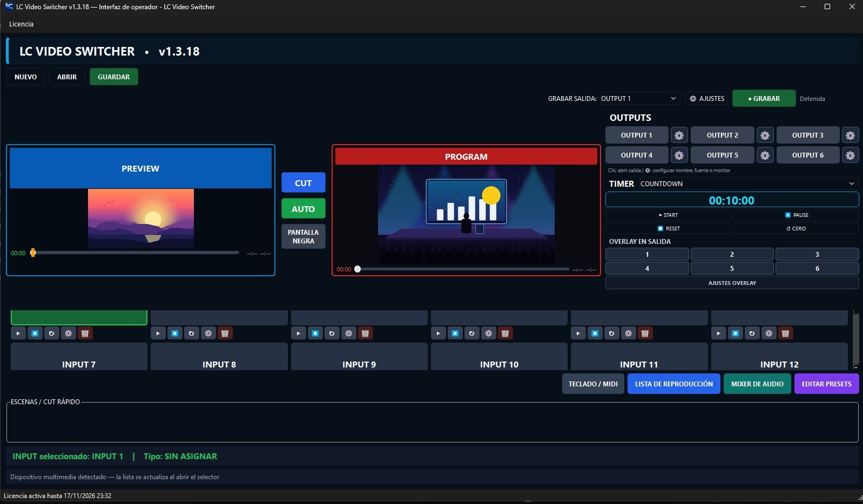Click the CUT transition button

click(x=303, y=183)
